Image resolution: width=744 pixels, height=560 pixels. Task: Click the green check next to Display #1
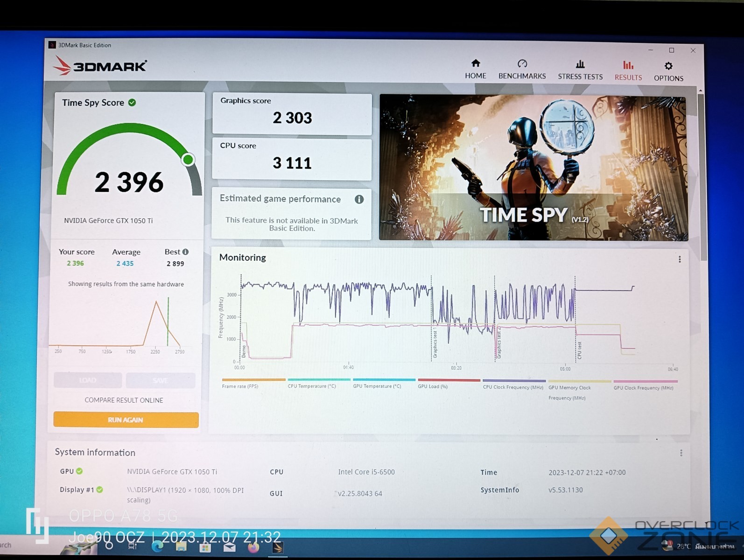point(99,490)
